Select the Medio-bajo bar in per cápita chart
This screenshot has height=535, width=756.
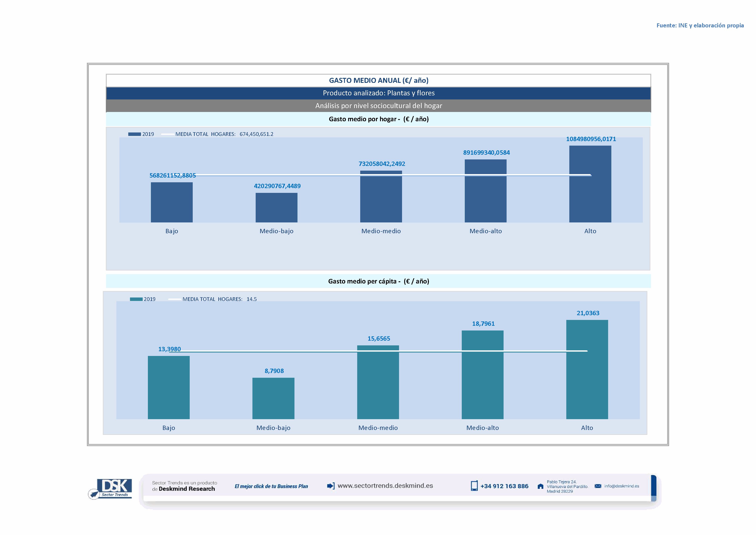click(273, 398)
